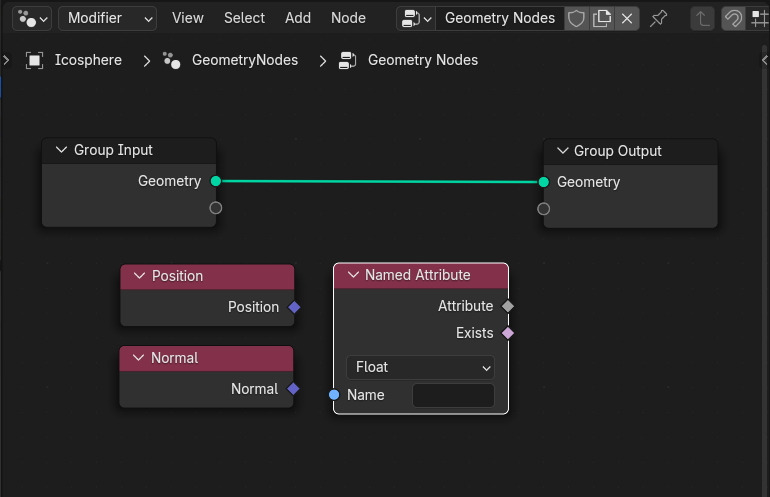The width and height of the screenshot is (770, 497).
Task: Open the Add menu
Action: 298,18
